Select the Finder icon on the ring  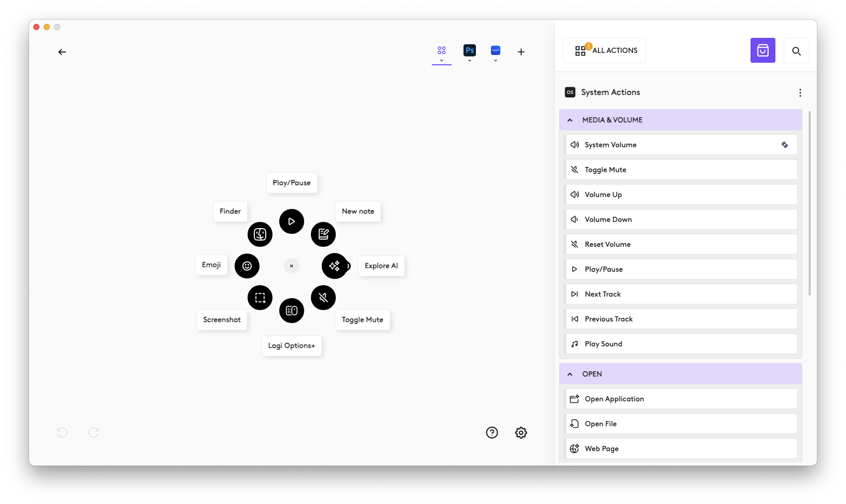click(x=260, y=234)
